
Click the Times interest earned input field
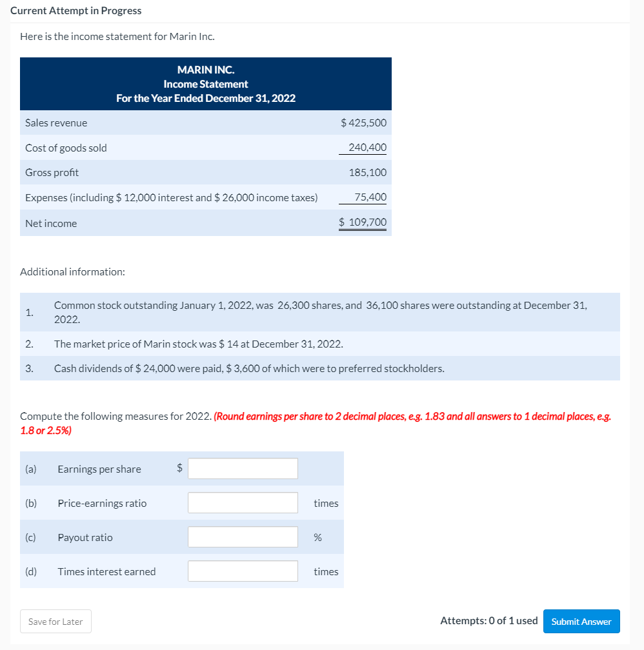point(243,571)
